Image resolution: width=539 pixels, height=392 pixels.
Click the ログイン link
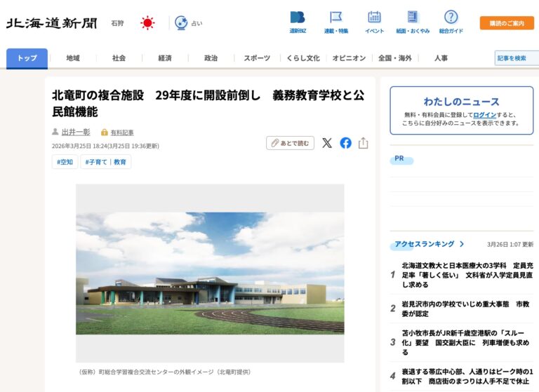pos(484,114)
